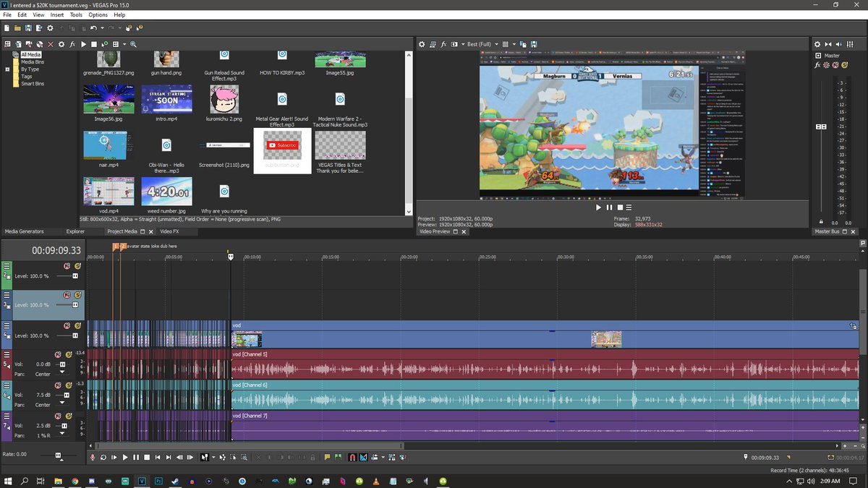Screen dimensions: 868x488
Task: Go to start of project
Action: coord(158,457)
